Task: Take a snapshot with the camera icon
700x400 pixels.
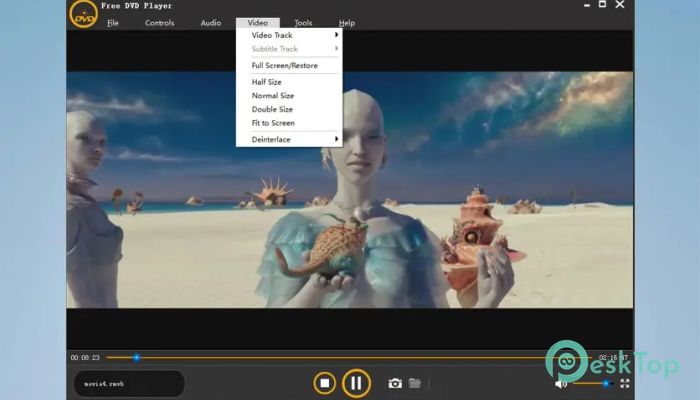Action: (395, 383)
